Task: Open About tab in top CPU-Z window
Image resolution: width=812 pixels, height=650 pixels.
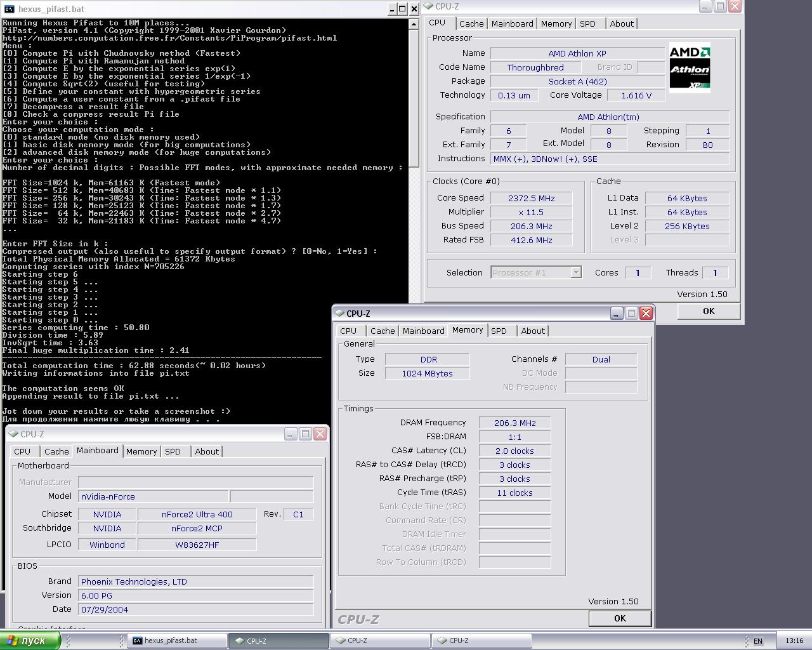Action: click(x=622, y=23)
